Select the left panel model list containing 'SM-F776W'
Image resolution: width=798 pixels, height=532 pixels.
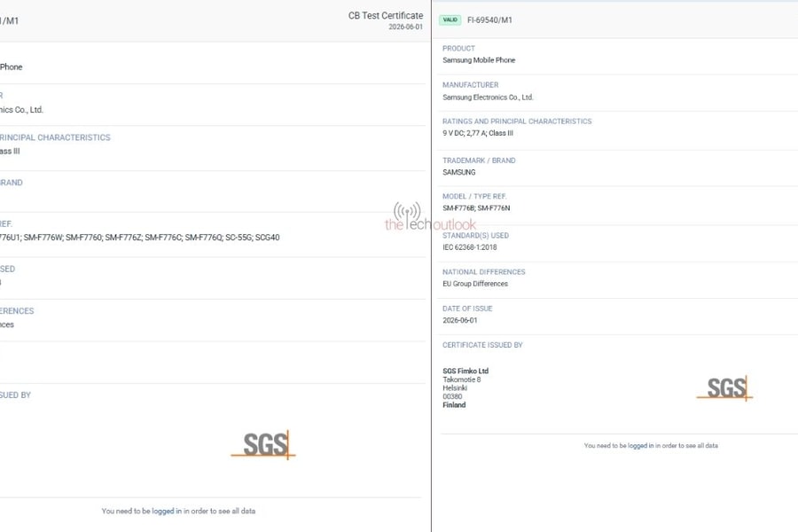pyautogui.click(x=139, y=238)
